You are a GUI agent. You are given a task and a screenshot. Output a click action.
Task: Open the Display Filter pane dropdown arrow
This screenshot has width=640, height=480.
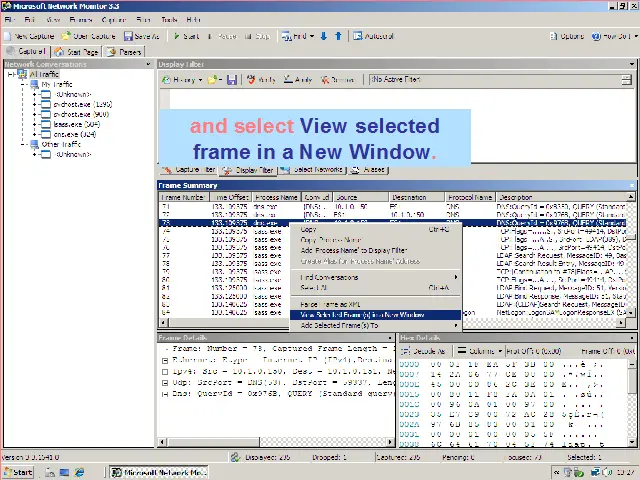[x=632, y=64]
